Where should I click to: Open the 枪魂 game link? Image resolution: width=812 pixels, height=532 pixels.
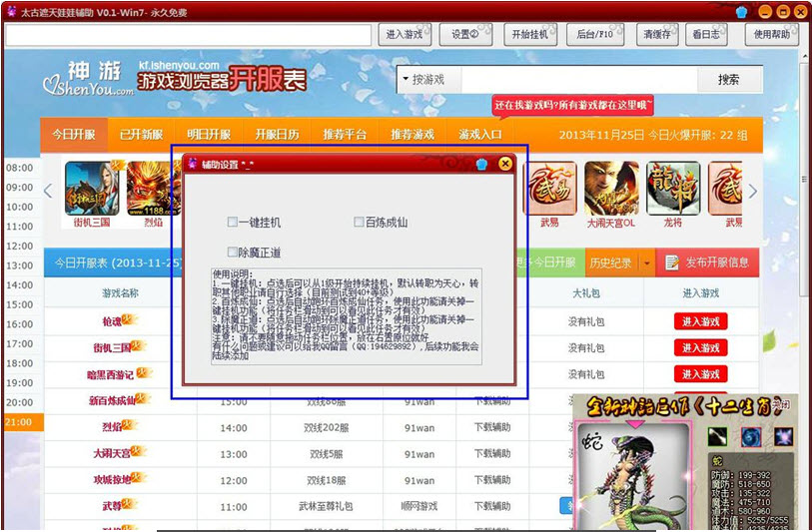tap(112, 321)
